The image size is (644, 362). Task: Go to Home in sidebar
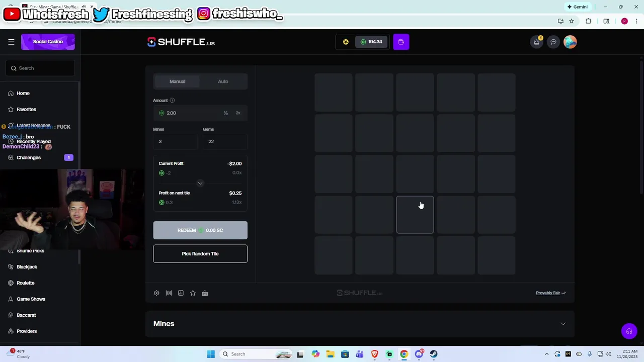23,94
